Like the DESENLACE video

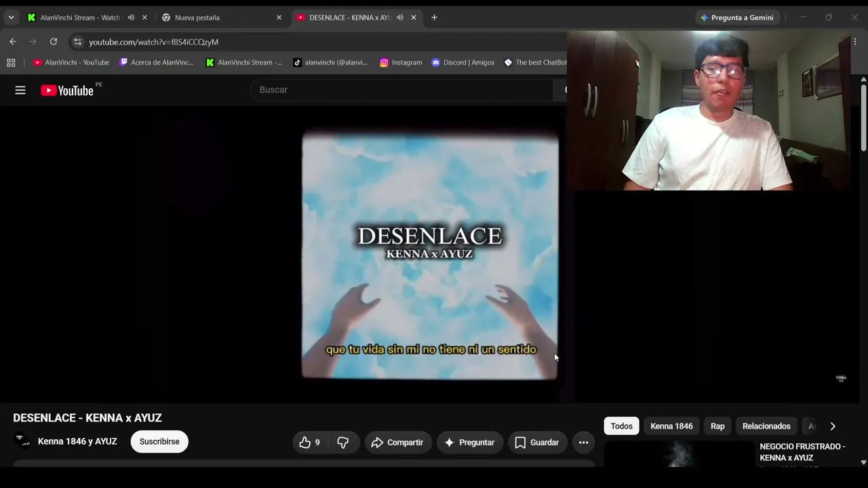pyautogui.click(x=310, y=443)
